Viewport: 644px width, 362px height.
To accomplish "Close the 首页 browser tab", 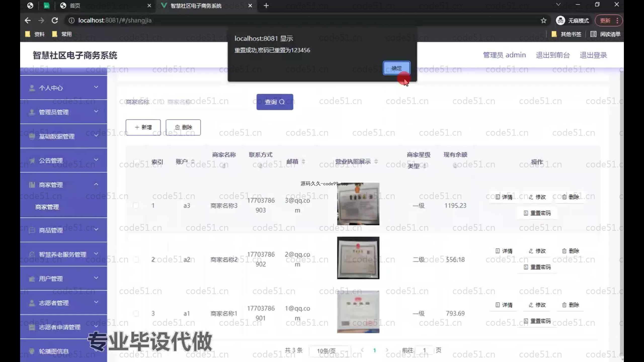I will 149,6.
